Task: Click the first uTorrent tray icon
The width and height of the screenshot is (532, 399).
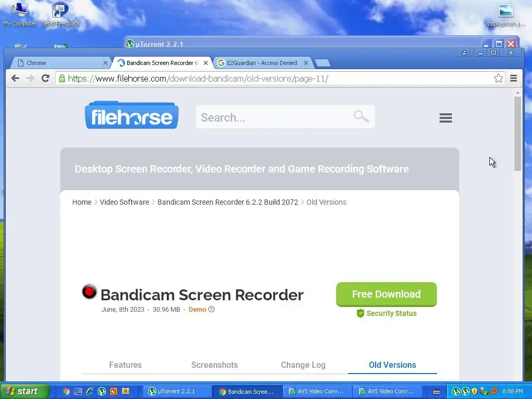Action: (456, 391)
